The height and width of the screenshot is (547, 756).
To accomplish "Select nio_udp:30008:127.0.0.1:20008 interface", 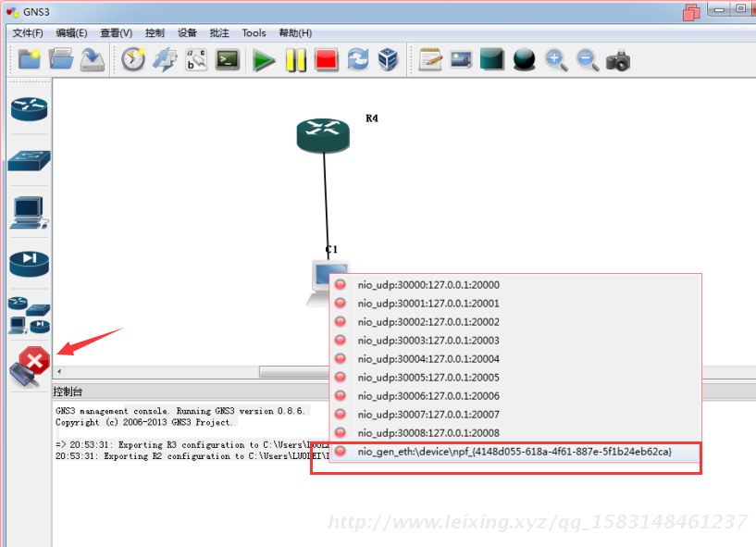I will click(514, 432).
